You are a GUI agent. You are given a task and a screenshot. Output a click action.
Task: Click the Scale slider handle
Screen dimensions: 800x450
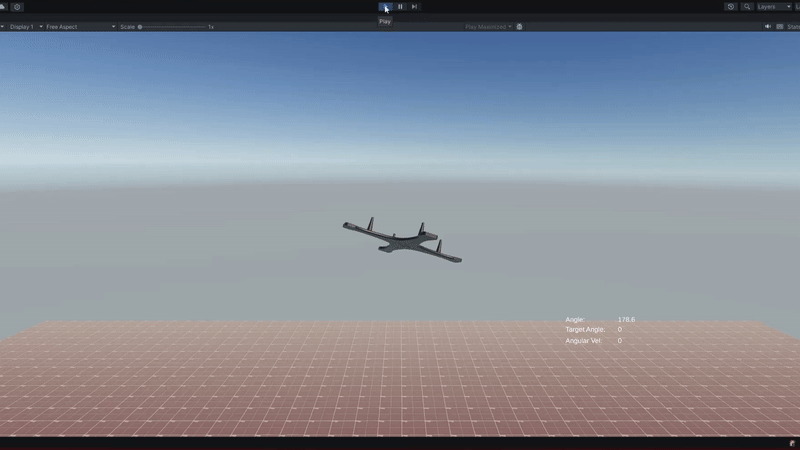140,27
